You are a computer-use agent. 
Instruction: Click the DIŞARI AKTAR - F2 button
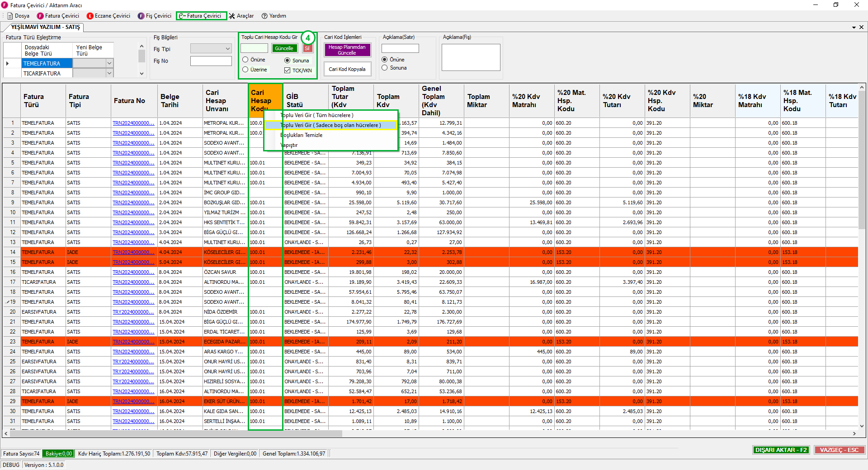tap(781, 450)
